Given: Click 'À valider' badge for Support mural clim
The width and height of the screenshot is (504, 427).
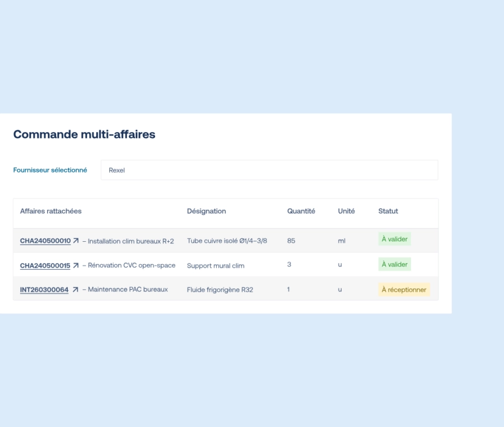Looking at the screenshot, I should (x=394, y=264).
